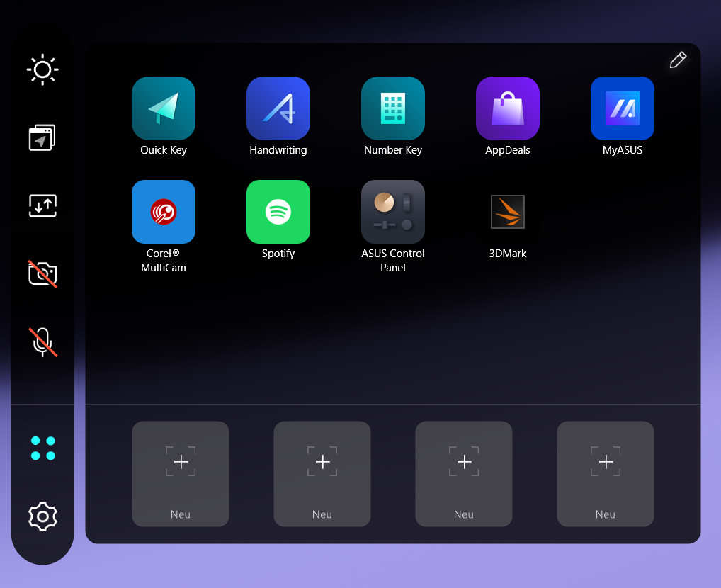Viewport: 721px width, 588px height.
Task: Click the "Number Key" label
Action: tap(392, 150)
